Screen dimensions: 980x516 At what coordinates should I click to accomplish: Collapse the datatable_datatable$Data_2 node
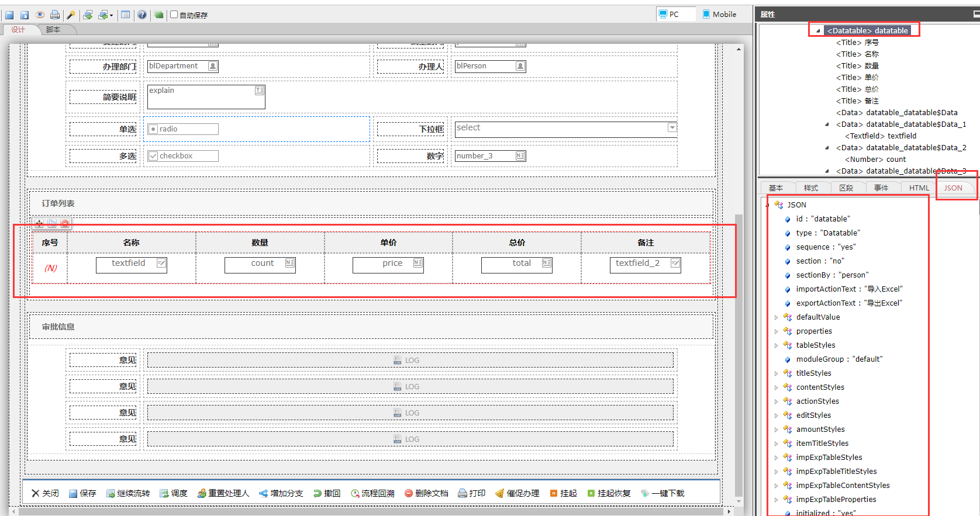827,148
